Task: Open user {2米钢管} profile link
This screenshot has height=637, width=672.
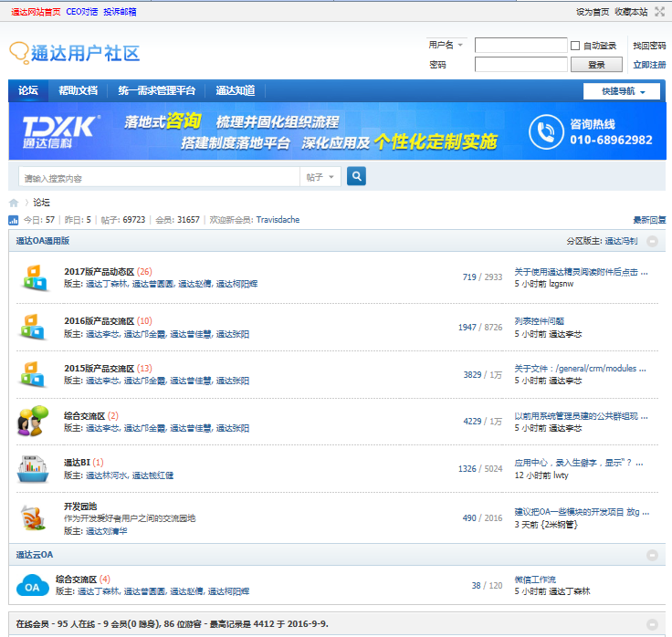Action: point(560,525)
